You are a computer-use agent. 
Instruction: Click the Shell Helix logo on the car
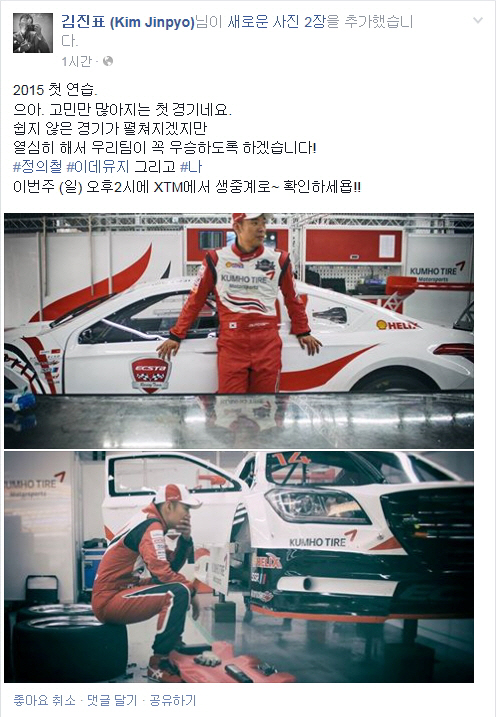[397, 325]
